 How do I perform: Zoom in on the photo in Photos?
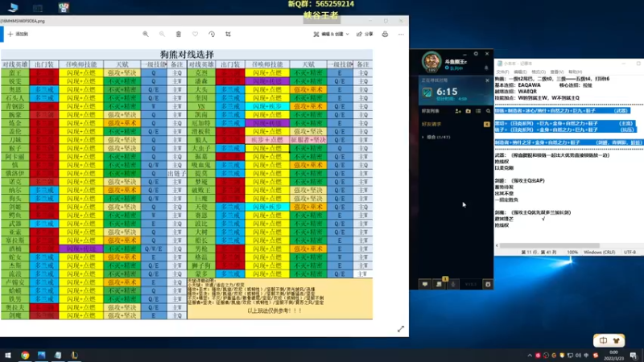click(146, 34)
